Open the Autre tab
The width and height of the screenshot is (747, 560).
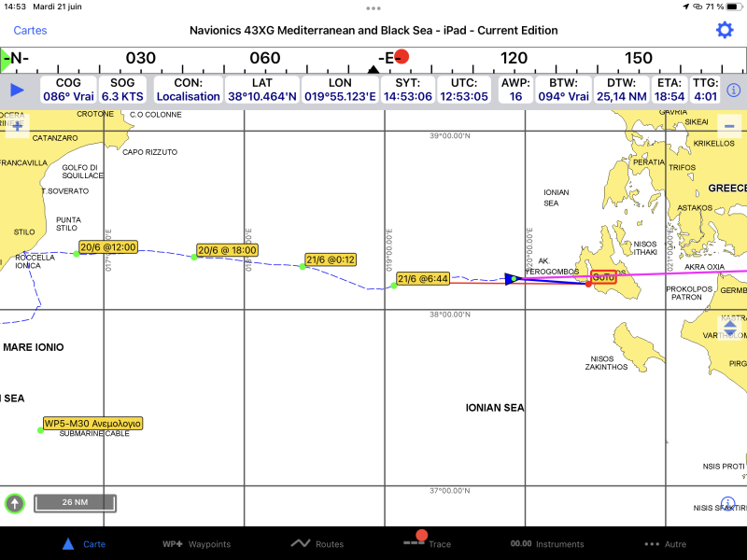tap(666, 544)
